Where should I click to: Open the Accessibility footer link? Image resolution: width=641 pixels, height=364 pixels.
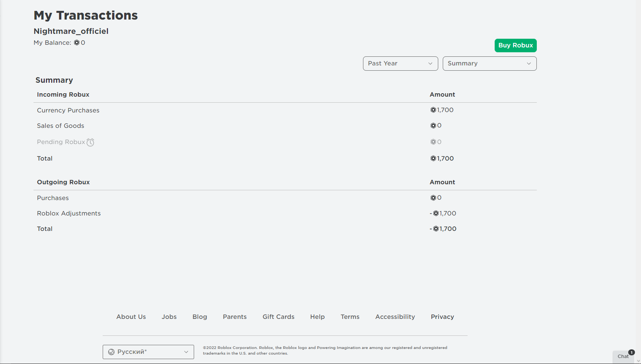[395, 317]
